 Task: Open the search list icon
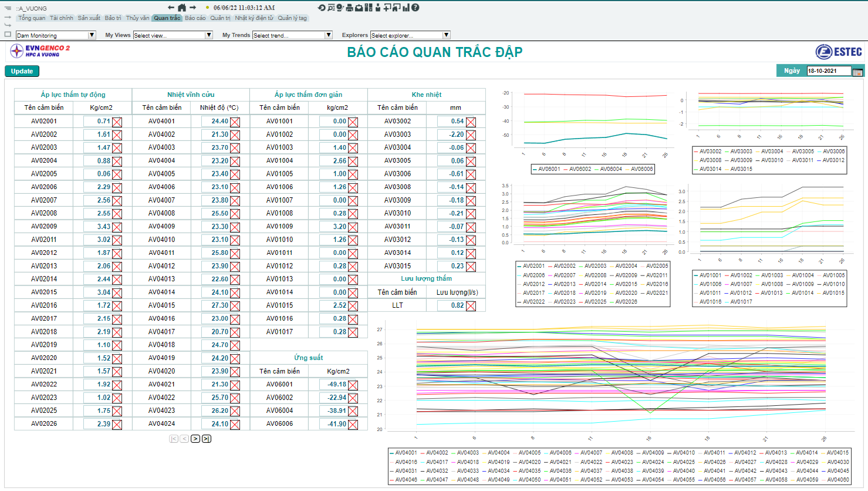point(331,8)
